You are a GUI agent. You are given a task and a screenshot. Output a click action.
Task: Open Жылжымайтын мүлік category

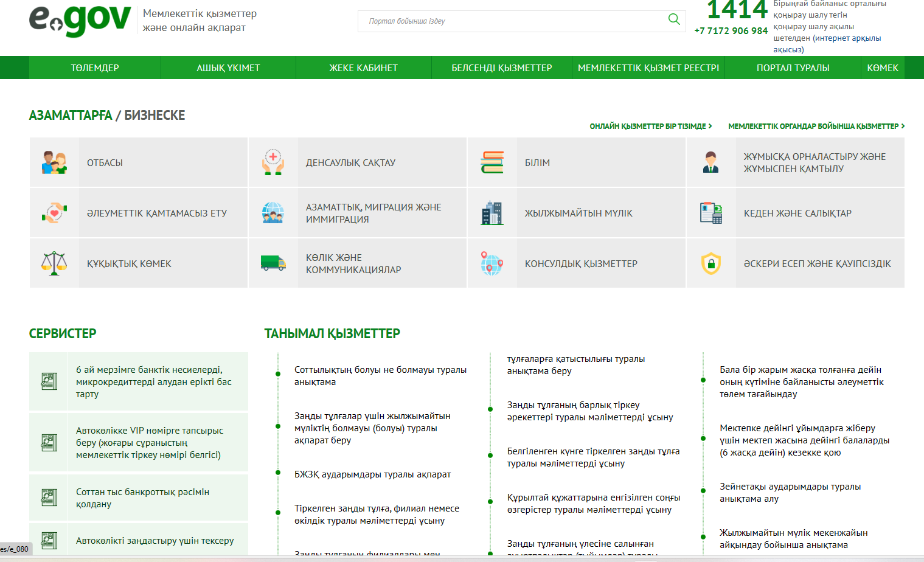pyautogui.click(x=577, y=213)
